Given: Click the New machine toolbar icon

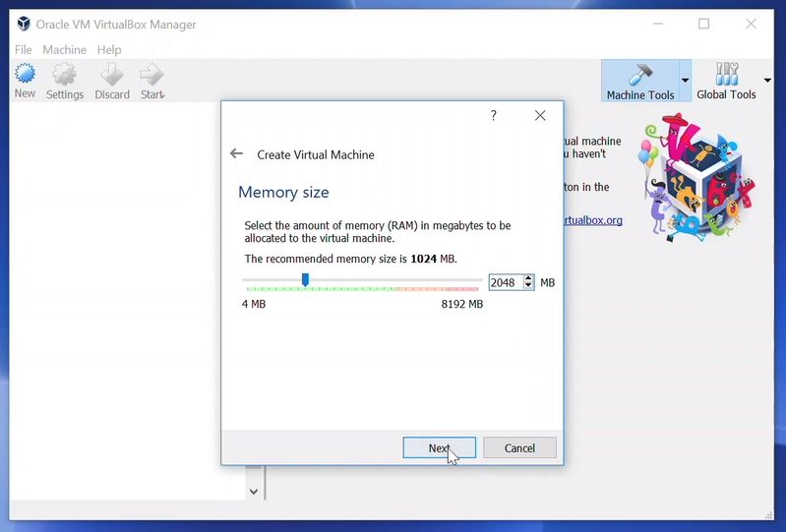Looking at the screenshot, I should point(25,81).
